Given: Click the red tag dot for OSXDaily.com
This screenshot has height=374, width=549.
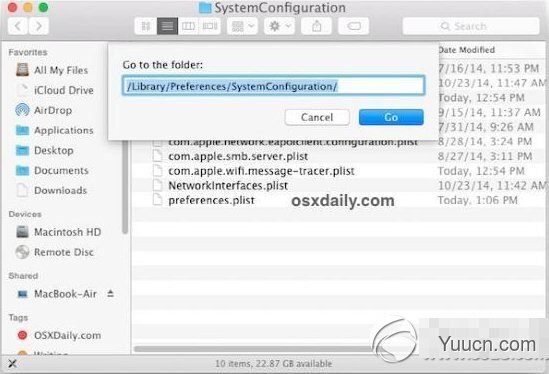Looking at the screenshot, I should [22, 335].
